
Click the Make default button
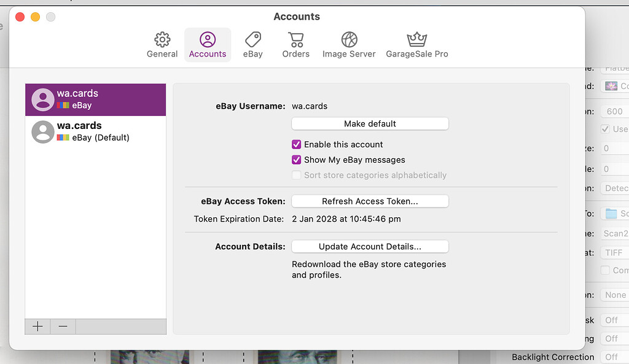coord(370,123)
